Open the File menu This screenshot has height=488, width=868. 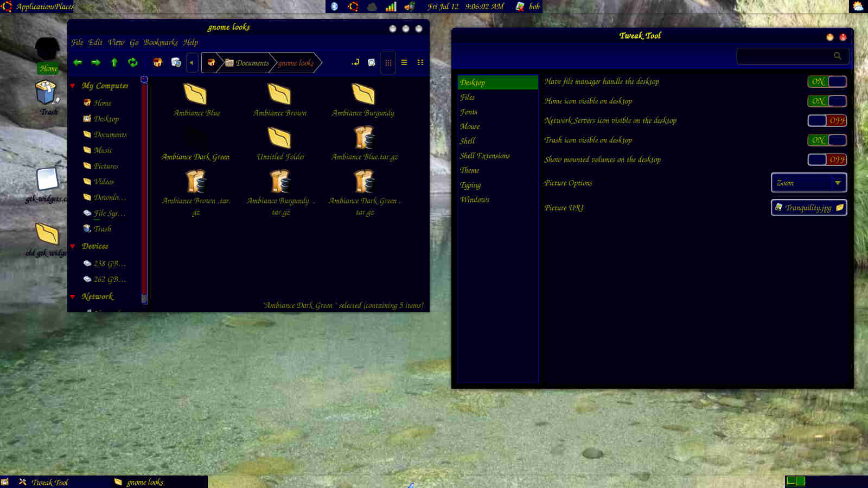pyautogui.click(x=77, y=42)
